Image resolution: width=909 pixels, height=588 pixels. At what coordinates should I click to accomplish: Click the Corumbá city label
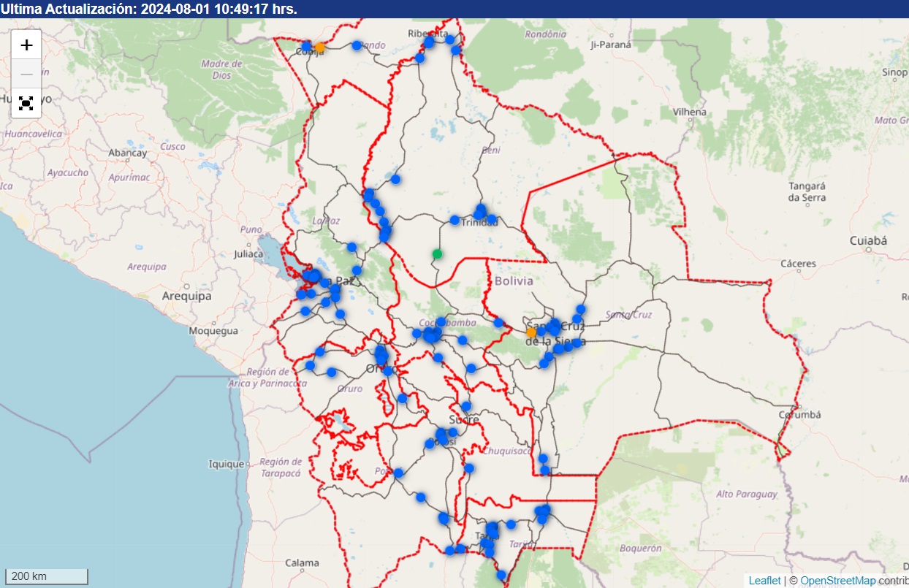coord(800,414)
